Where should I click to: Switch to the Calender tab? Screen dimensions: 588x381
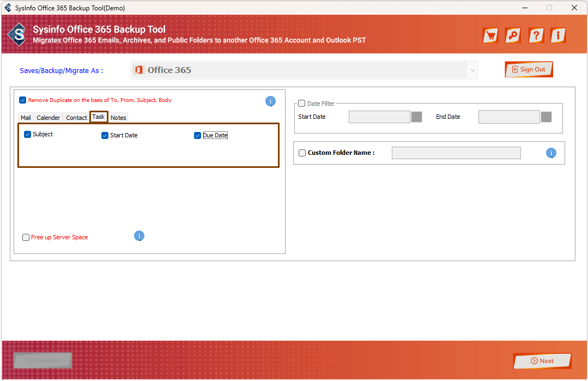(x=49, y=118)
